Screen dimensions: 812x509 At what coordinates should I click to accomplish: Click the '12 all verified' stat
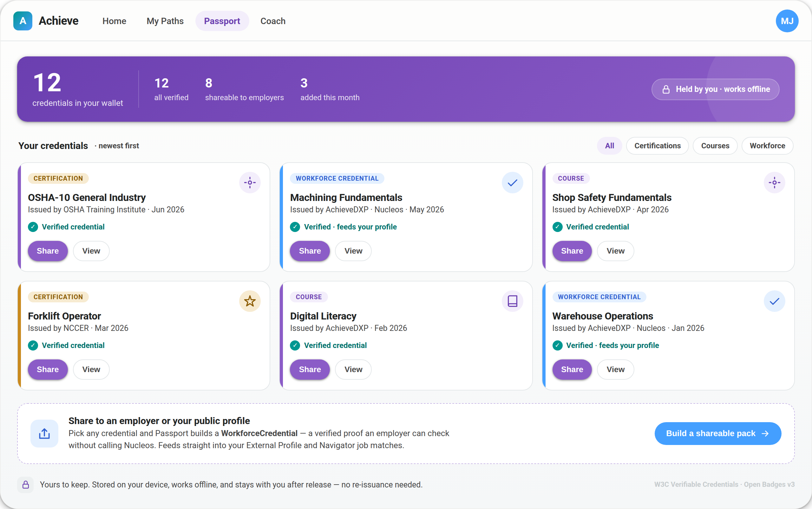171,89
